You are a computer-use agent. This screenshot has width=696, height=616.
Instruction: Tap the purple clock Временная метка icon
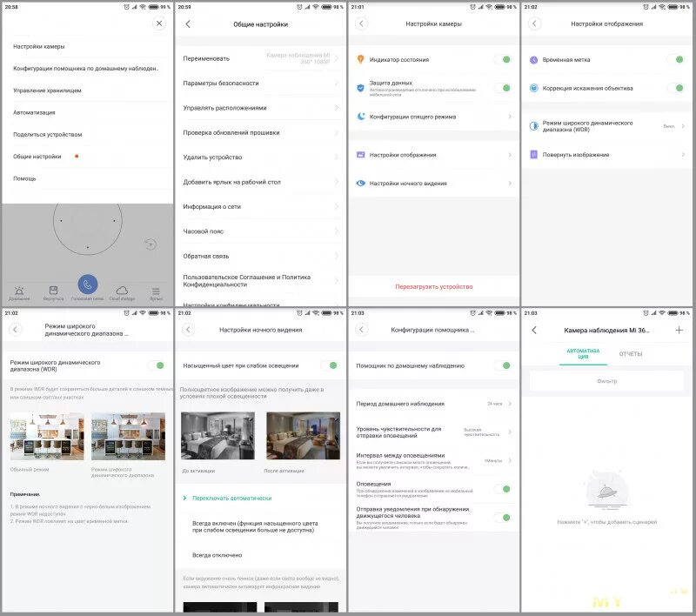533,59
